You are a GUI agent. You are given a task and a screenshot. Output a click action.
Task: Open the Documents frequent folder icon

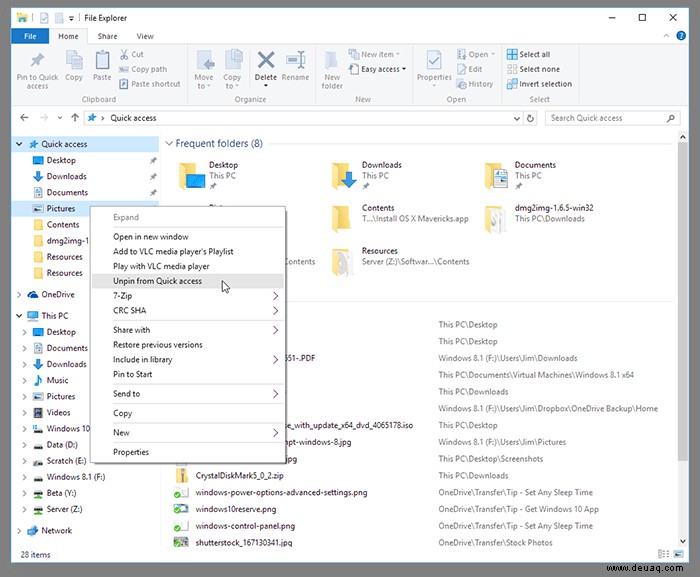[496, 176]
